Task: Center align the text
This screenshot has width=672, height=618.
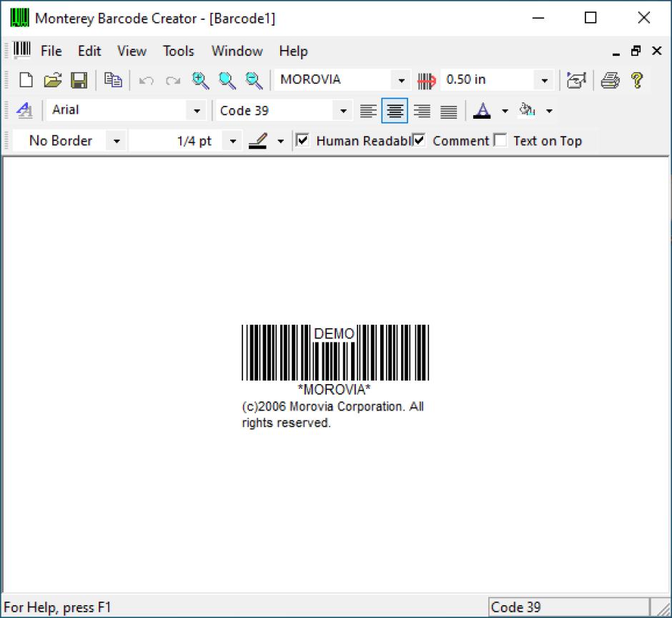Action: pos(395,111)
